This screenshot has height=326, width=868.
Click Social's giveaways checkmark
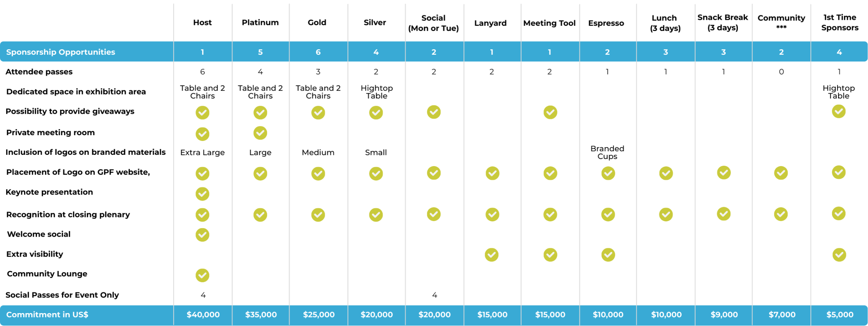(434, 112)
